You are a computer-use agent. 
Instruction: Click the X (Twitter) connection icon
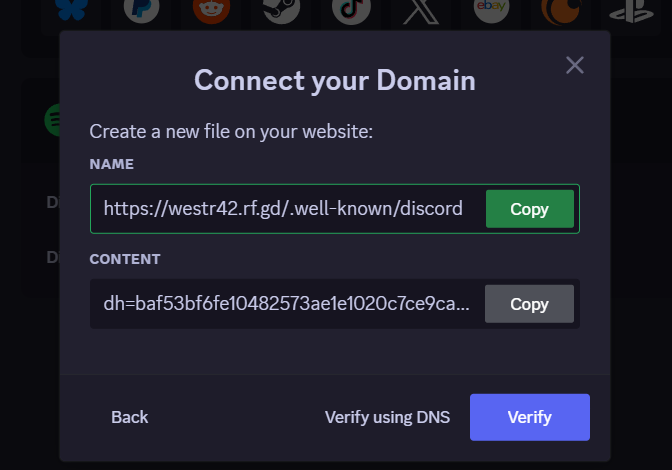(421, 11)
